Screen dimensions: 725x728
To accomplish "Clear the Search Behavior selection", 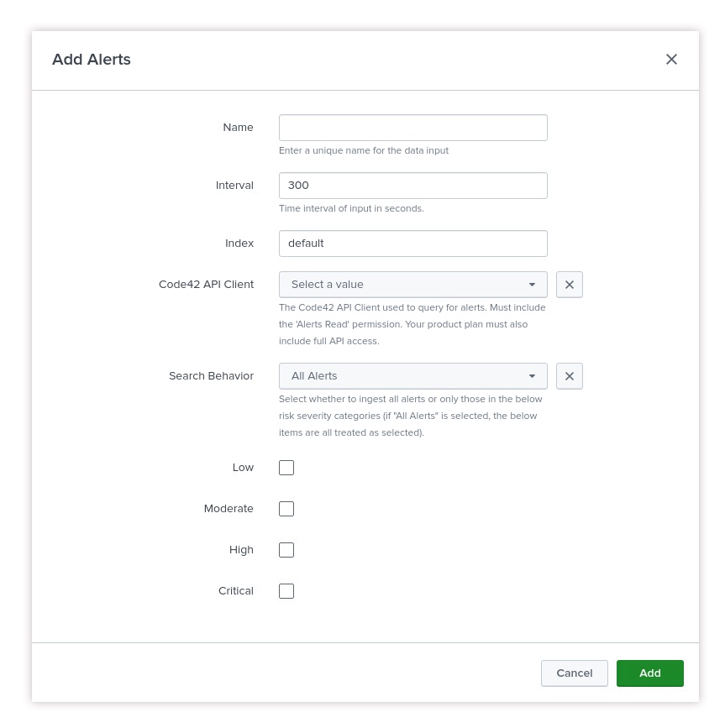I will (x=570, y=375).
